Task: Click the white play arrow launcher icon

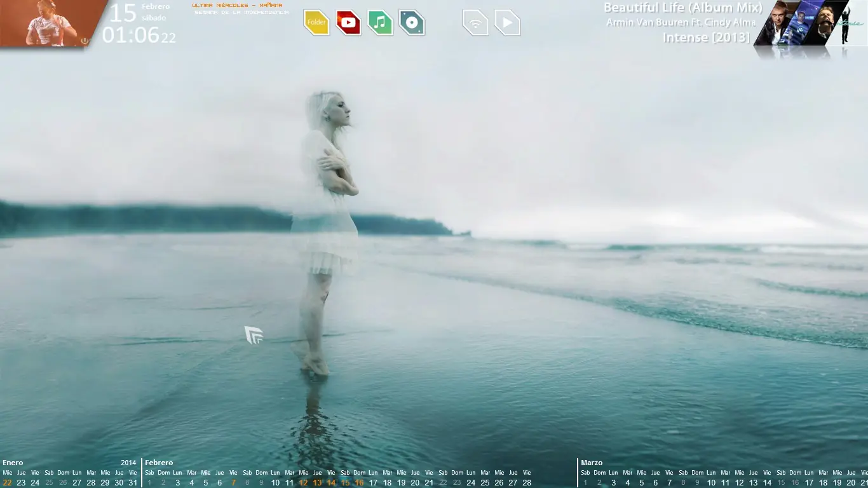Action: coord(507,23)
